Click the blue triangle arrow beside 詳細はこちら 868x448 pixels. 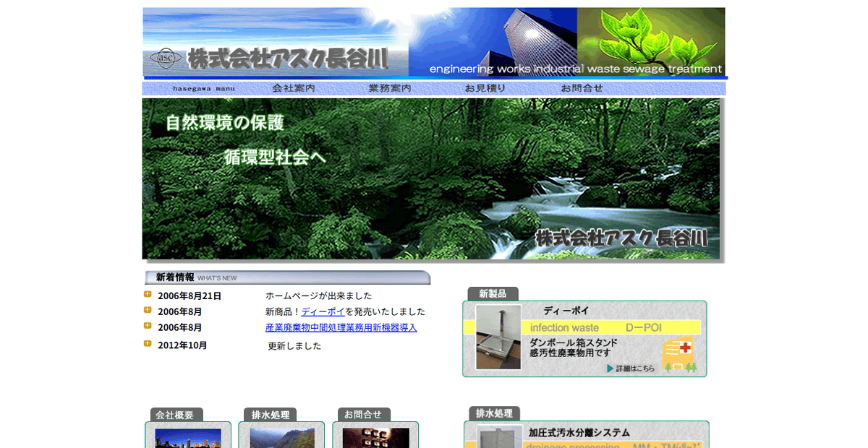(611, 367)
